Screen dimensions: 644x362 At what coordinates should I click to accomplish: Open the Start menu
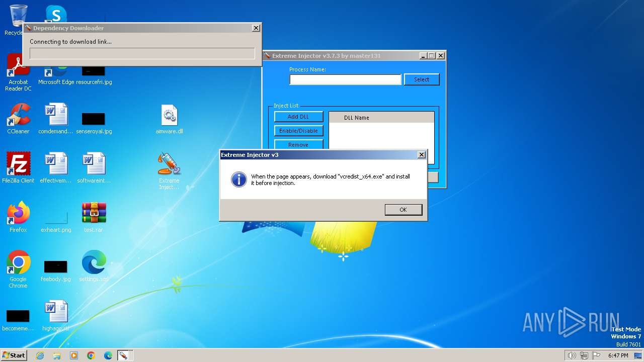[14, 355]
